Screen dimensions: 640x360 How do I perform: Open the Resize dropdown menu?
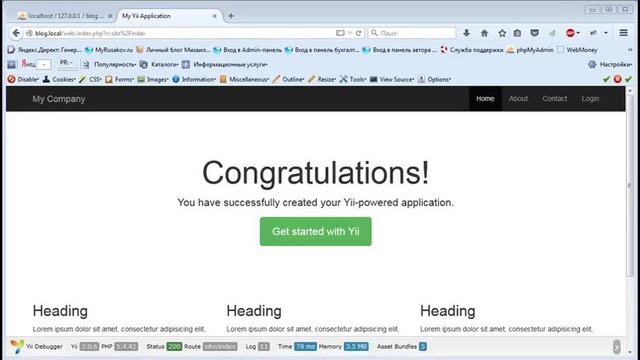click(322, 79)
